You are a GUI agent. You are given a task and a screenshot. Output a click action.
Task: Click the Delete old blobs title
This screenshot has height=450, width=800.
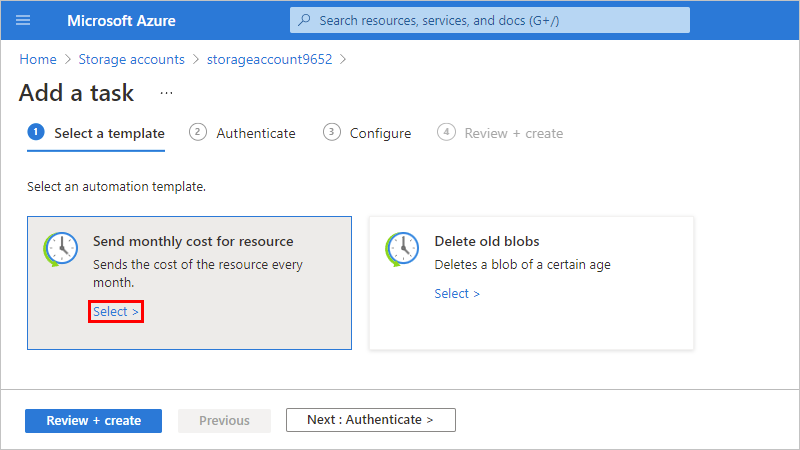click(x=487, y=241)
